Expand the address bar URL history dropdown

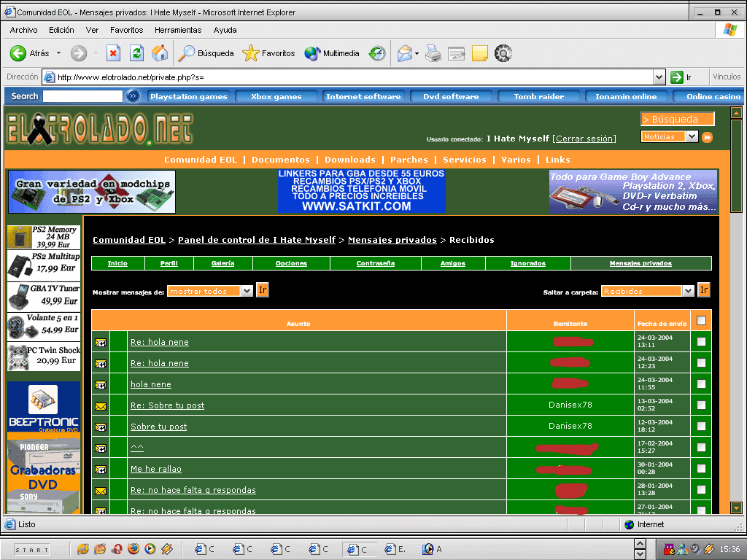(659, 77)
